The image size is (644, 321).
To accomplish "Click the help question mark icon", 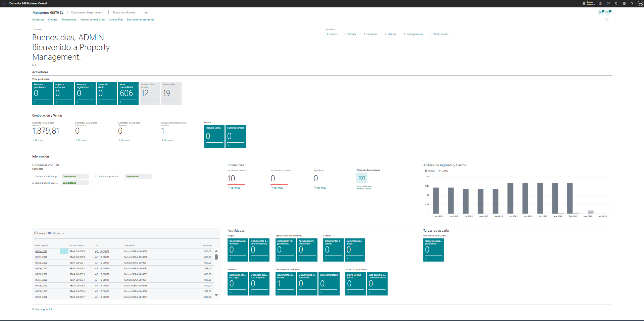I will click(x=632, y=3).
